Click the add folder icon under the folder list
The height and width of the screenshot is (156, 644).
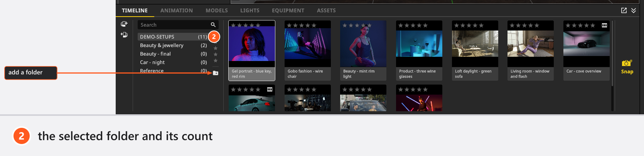pyautogui.click(x=216, y=73)
